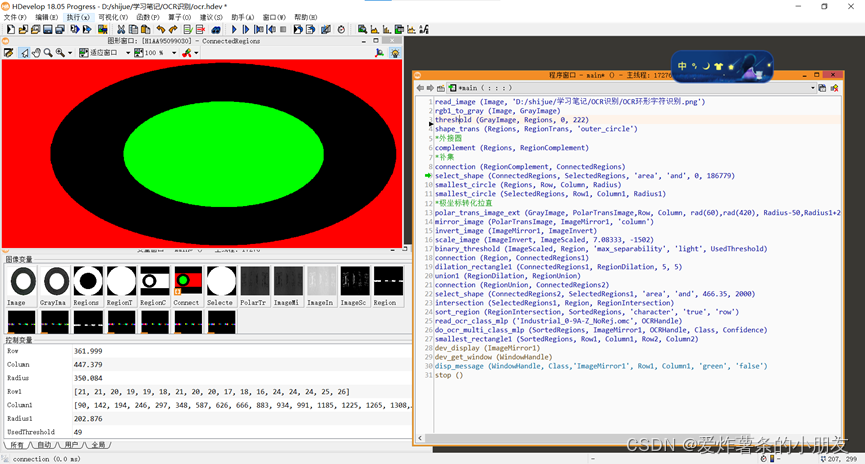Open the 文件(F) menu
865x464 pixels.
click(x=14, y=17)
